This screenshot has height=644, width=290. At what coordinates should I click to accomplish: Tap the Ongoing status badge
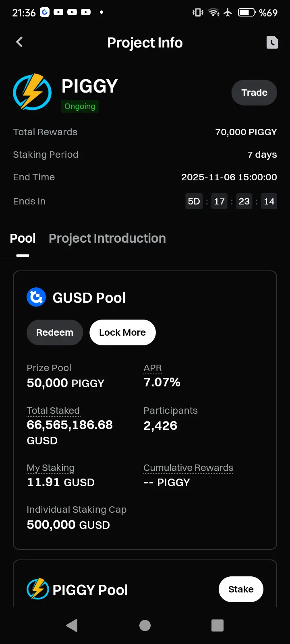(80, 106)
